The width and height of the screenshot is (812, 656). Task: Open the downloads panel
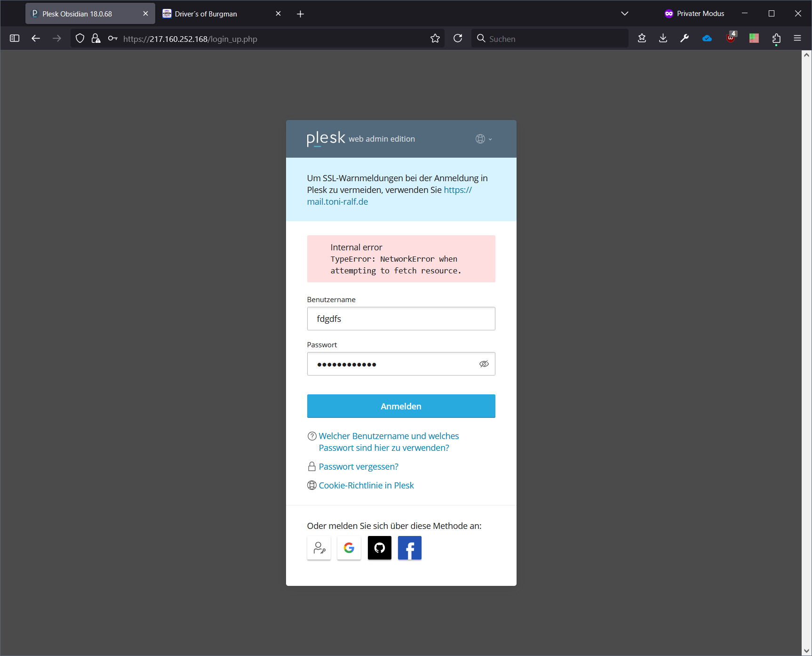click(x=663, y=39)
